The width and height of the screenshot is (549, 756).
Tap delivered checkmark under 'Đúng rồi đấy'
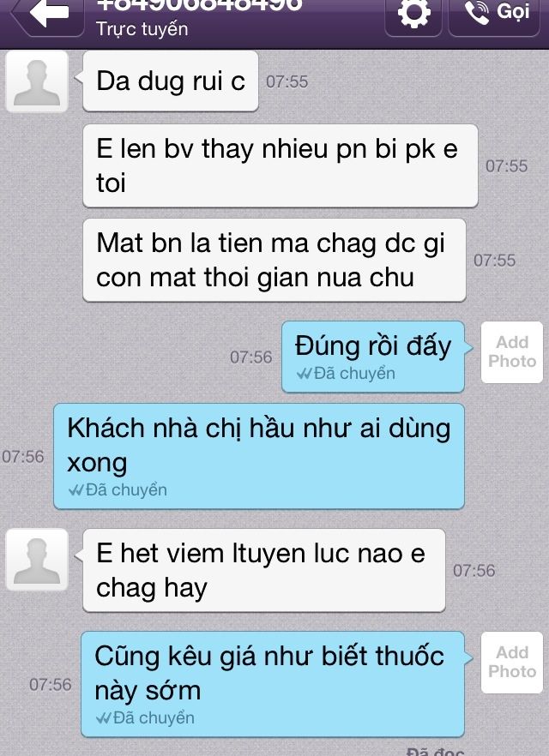pyautogui.click(x=304, y=374)
